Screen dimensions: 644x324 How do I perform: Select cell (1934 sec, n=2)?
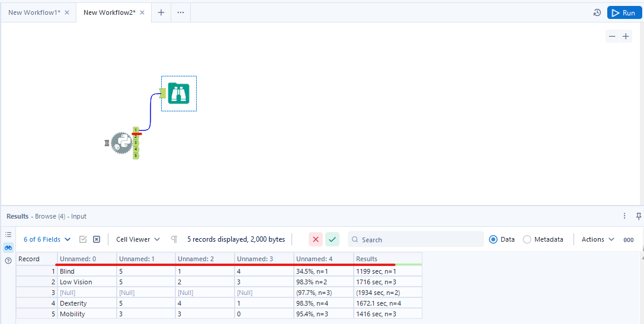coord(387,293)
